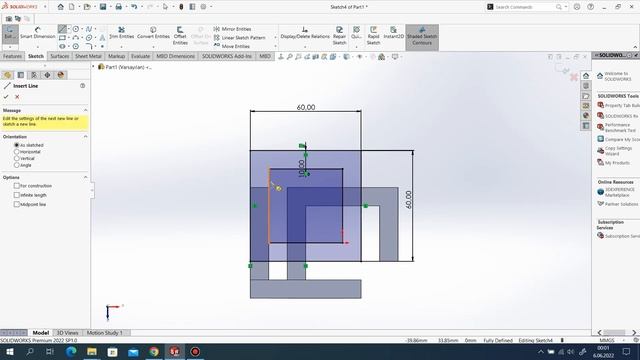
Task: Open the ConfigurationManager tab icon
Action: point(34,75)
